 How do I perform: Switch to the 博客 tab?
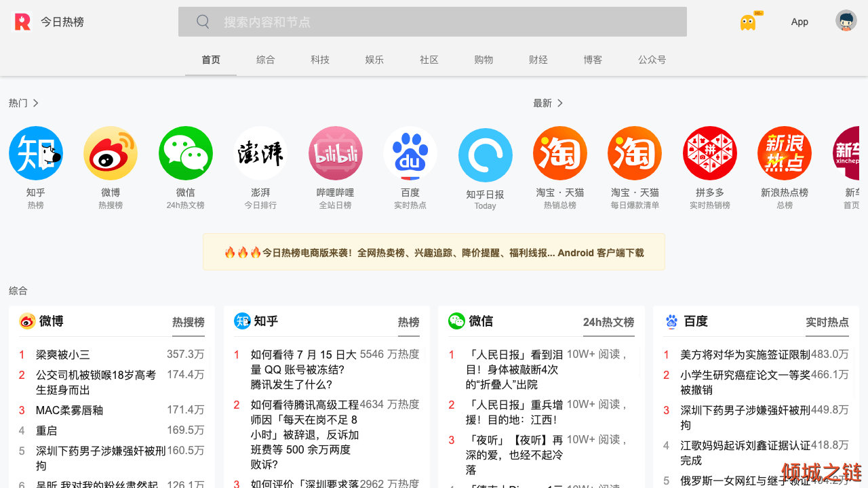tap(593, 60)
